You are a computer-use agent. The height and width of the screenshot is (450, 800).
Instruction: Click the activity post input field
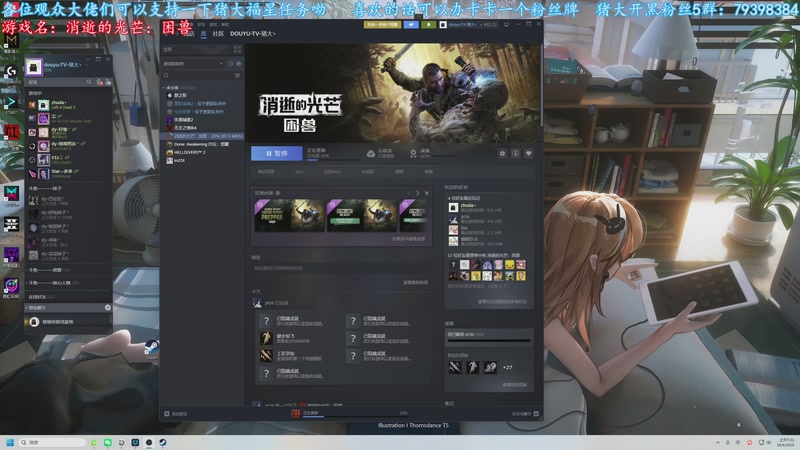tap(340, 268)
